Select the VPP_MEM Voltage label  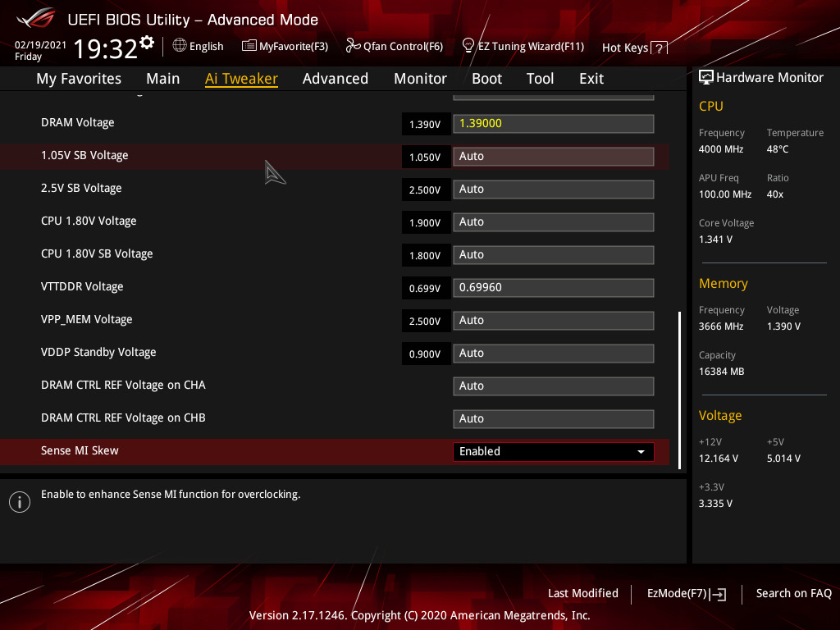coord(87,319)
